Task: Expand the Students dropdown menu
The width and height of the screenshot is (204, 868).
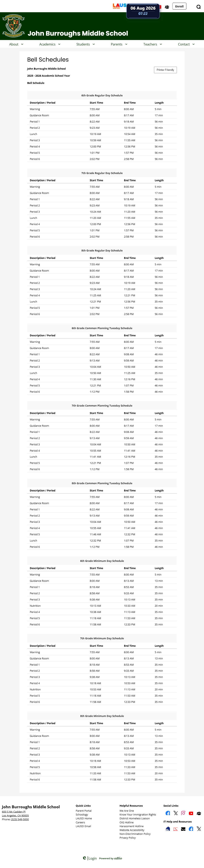Action: click(85, 44)
